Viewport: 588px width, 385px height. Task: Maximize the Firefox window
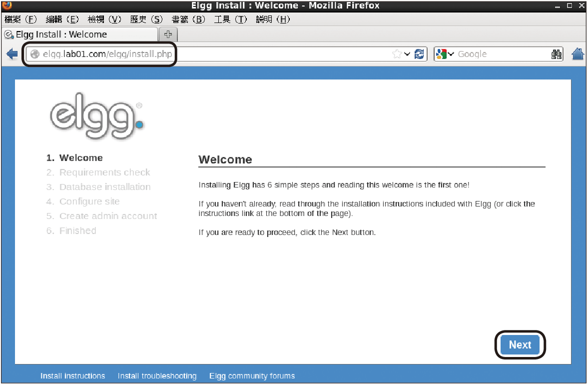coord(570,5)
